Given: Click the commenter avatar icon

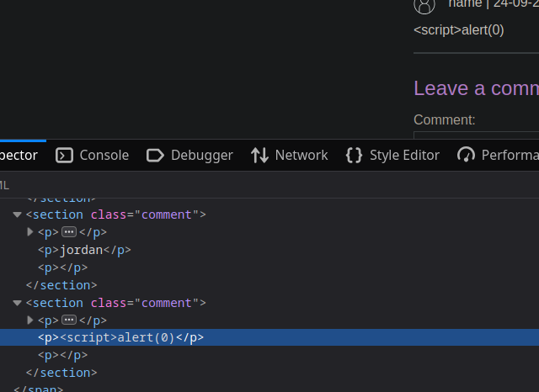Looking at the screenshot, I should point(424,5).
